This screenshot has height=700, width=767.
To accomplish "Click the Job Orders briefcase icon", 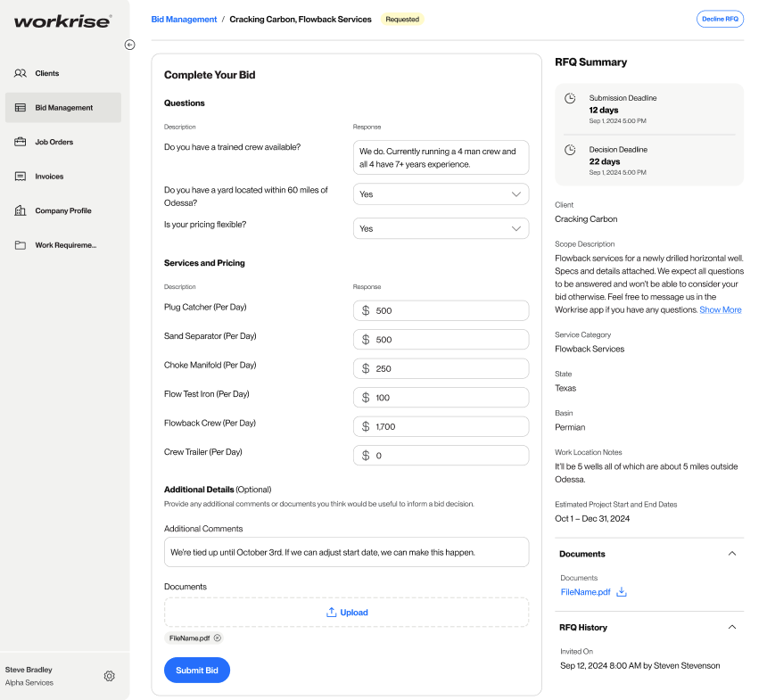I will 20,142.
